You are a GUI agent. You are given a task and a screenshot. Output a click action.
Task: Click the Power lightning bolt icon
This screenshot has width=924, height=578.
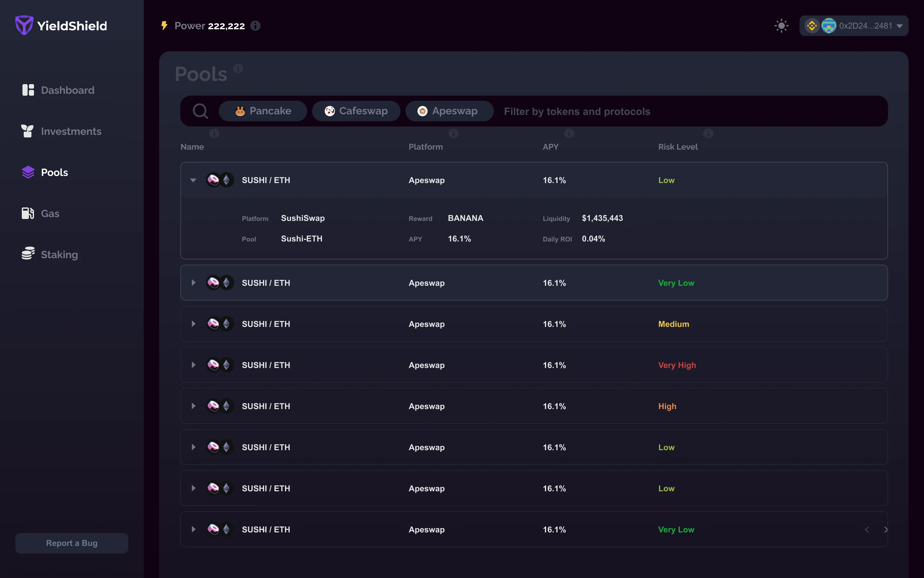(164, 26)
